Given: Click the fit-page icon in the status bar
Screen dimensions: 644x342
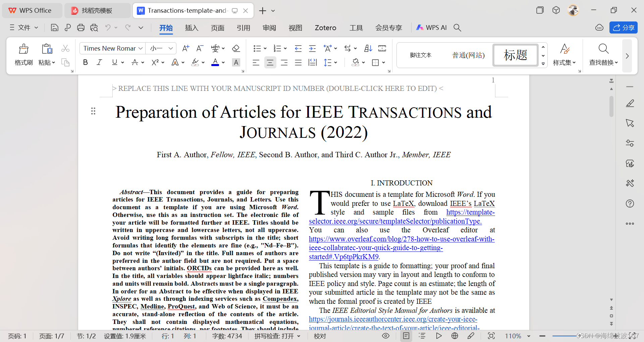Looking at the screenshot, I should pyautogui.click(x=491, y=336).
